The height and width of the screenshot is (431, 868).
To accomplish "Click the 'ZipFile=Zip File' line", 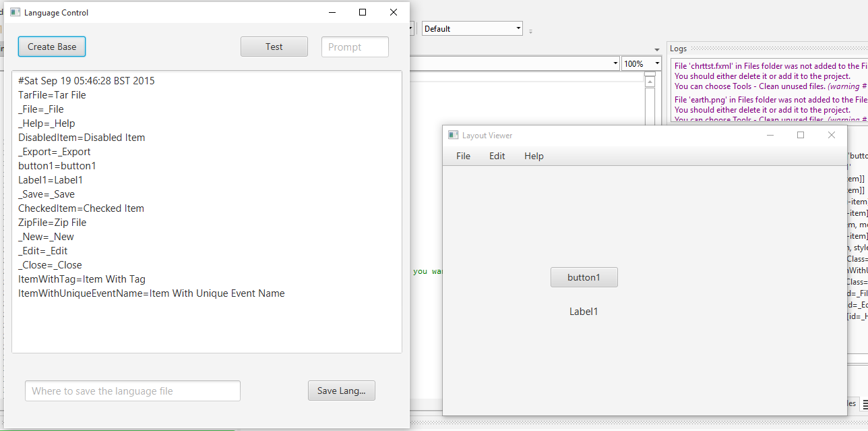I will coord(52,223).
